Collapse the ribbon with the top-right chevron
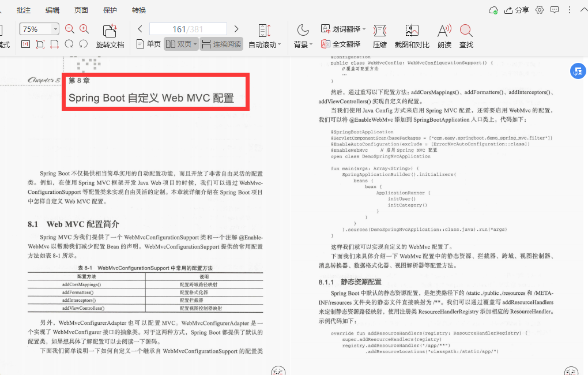The image size is (588, 375). (x=583, y=10)
